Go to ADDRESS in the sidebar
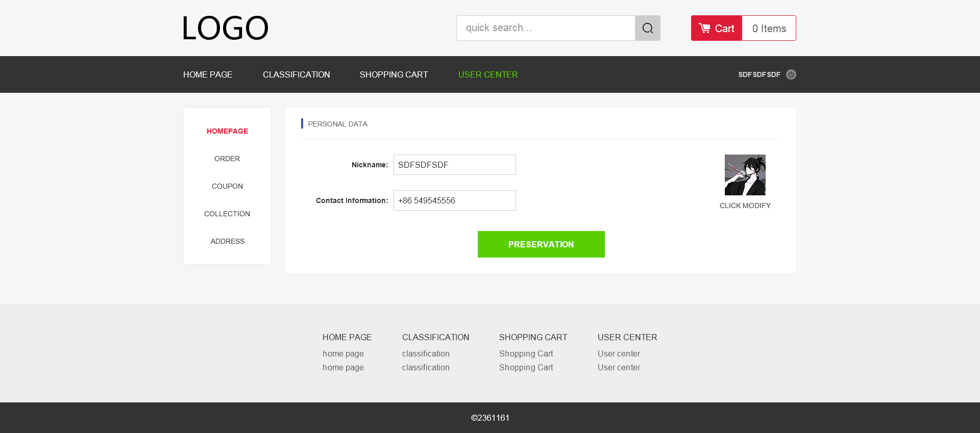 227,241
